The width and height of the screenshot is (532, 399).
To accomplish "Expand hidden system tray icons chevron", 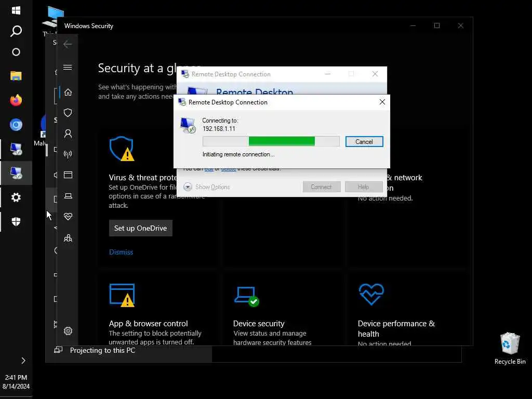I will coord(23,361).
